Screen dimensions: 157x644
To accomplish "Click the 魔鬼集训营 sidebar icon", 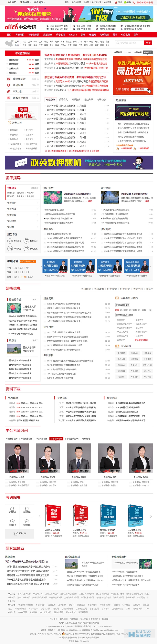I will pos(9,79).
